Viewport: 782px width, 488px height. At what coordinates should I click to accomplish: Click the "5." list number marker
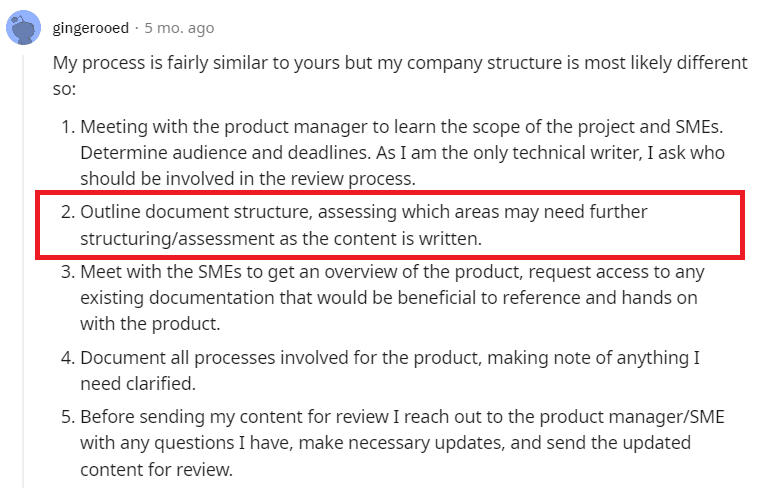click(66, 417)
